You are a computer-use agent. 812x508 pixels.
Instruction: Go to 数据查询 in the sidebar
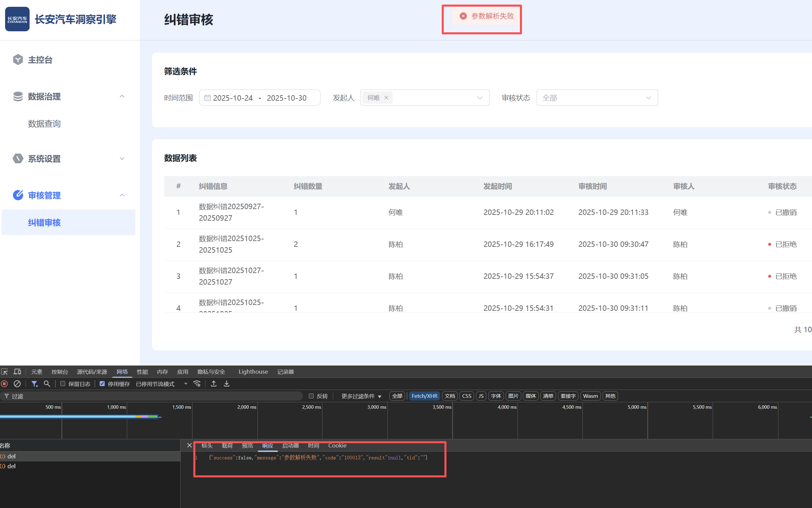click(x=44, y=124)
